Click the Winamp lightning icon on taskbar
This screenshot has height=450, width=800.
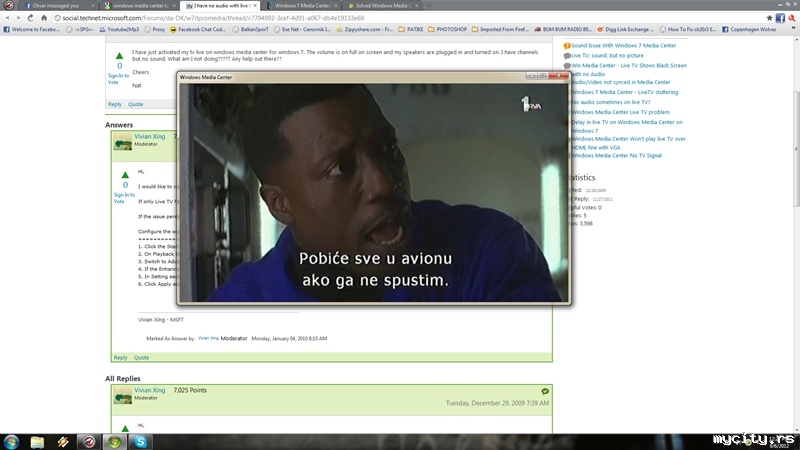pyautogui.click(x=63, y=442)
